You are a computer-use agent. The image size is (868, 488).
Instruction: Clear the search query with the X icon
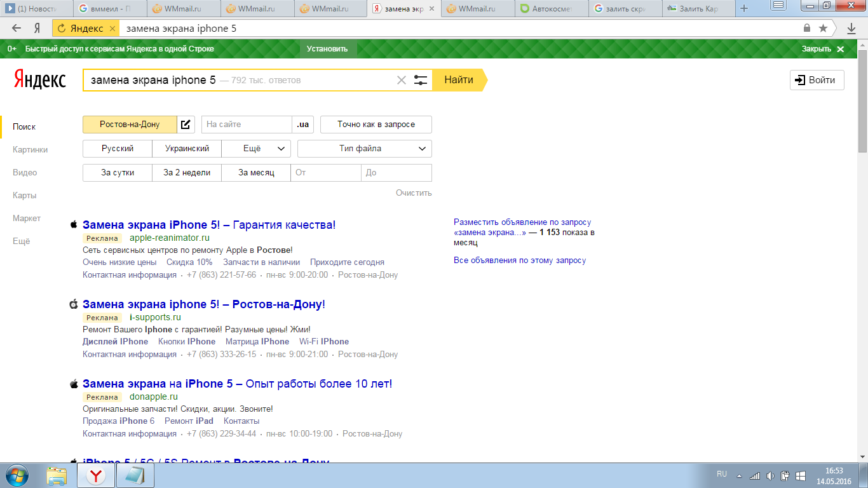click(x=401, y=80)
